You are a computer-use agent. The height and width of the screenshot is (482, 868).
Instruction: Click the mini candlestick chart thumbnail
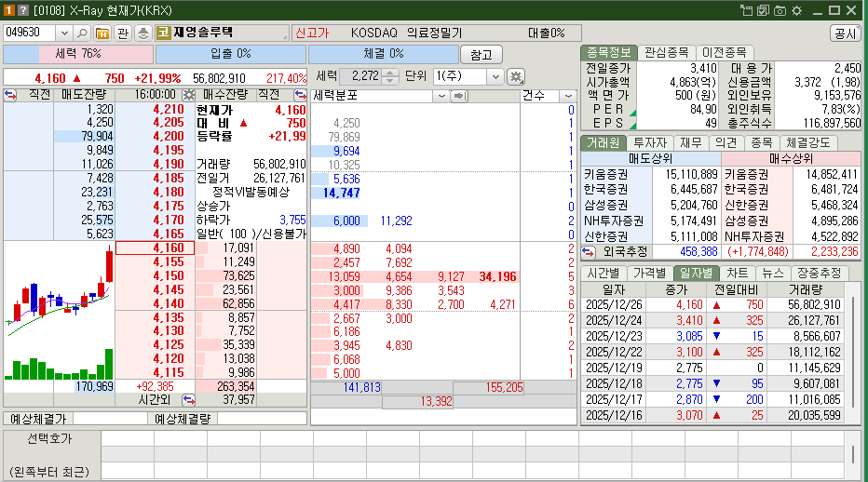tap(59, 311)
